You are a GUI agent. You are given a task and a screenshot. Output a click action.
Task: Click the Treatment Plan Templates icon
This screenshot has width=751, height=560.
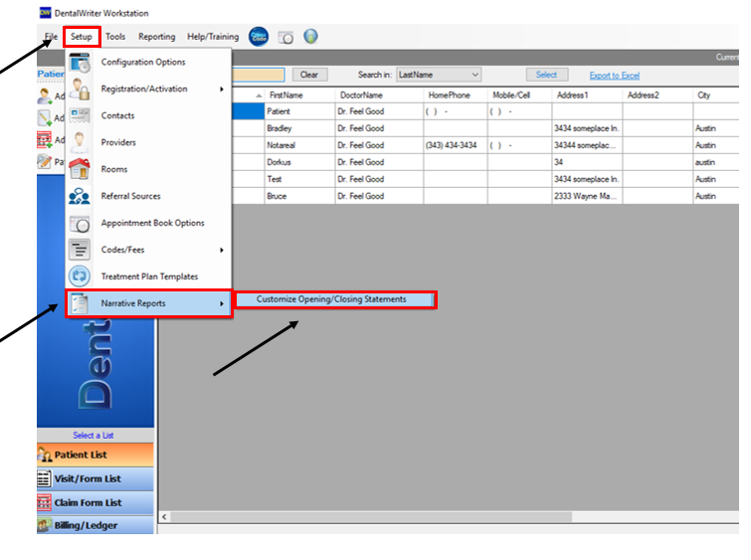click(80, 277)
